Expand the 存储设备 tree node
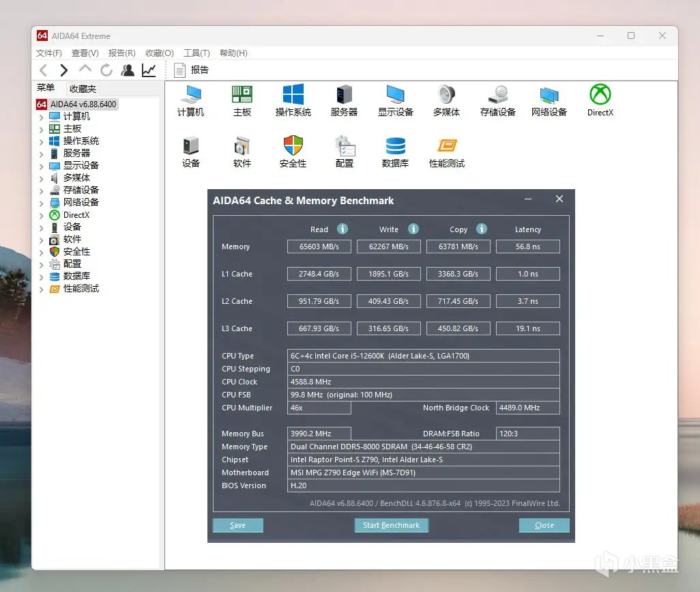Image resolution: width=700 pixels, height=592 pixels. [x=41, y=191]
